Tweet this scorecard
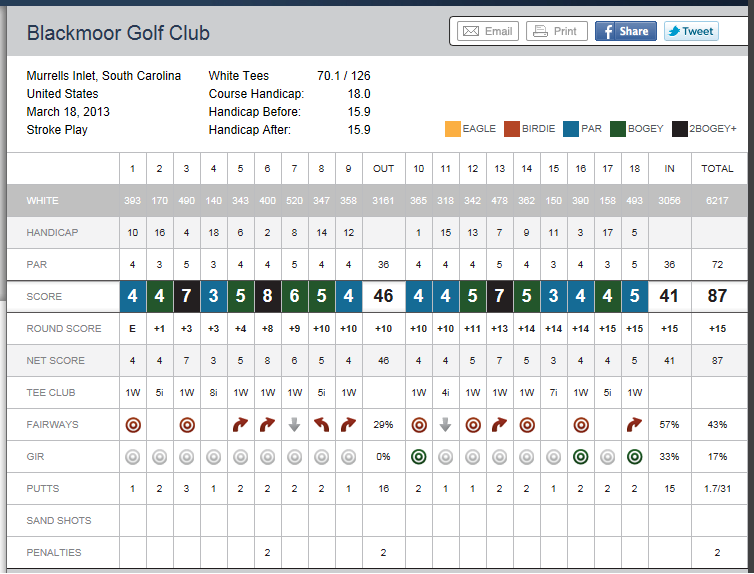 coord(690,31)
